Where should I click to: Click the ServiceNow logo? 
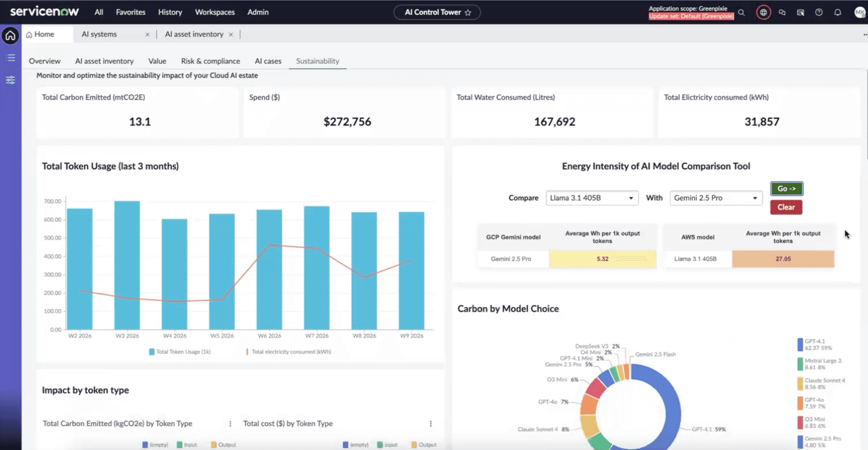click(x=45, y=12)
